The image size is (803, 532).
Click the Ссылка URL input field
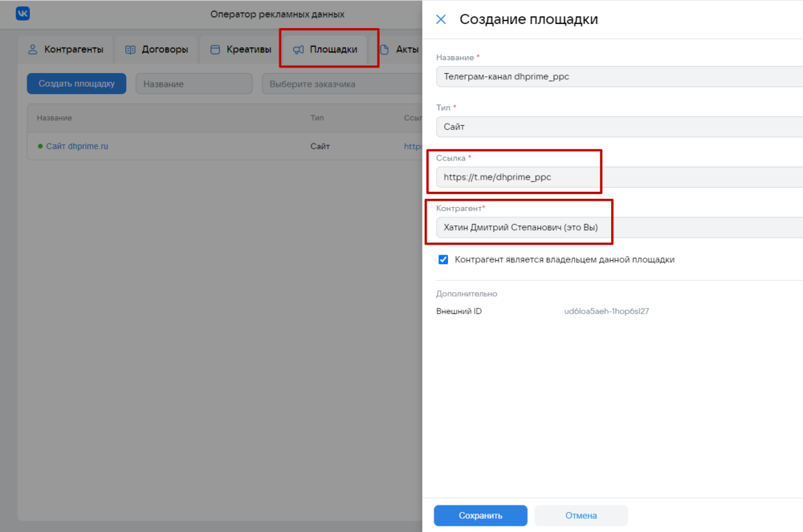point(618,178)
